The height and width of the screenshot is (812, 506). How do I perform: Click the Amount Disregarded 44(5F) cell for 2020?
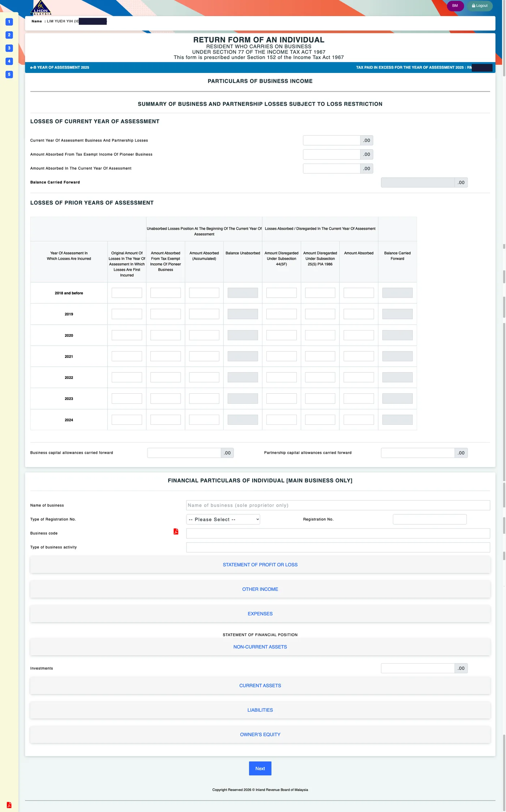click(x=282, y=335)
